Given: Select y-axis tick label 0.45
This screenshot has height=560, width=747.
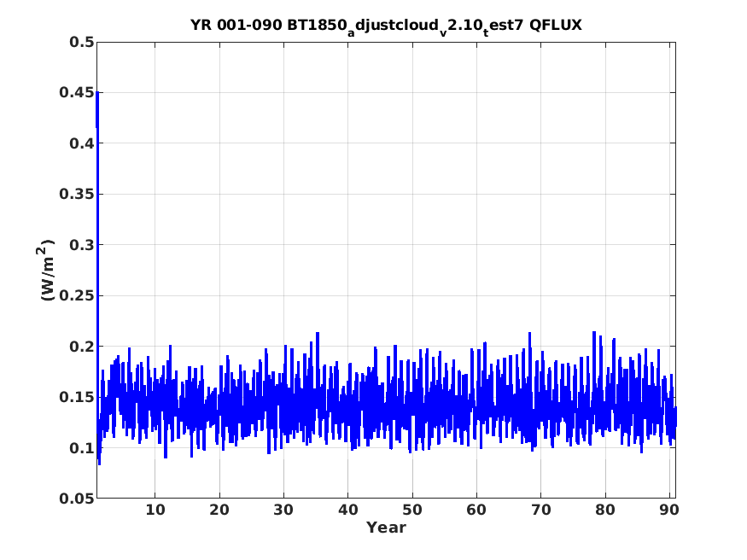Looking at the screenshot, I should [77, 92].
